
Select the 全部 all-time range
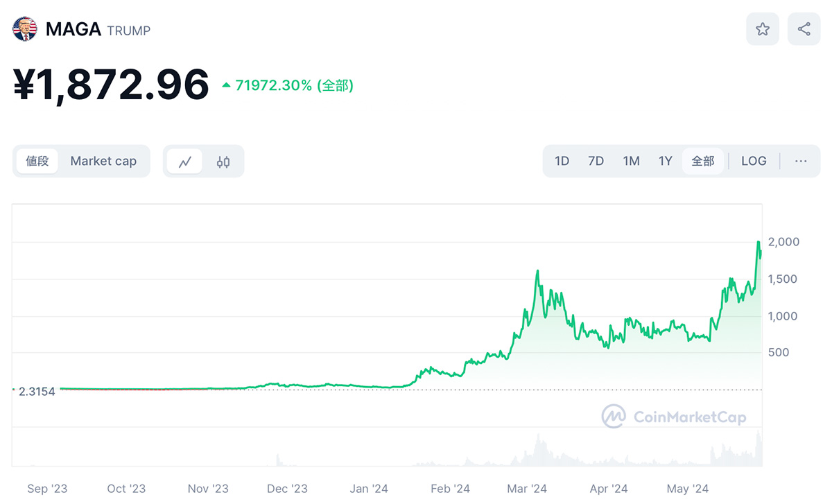click(703, 161)
